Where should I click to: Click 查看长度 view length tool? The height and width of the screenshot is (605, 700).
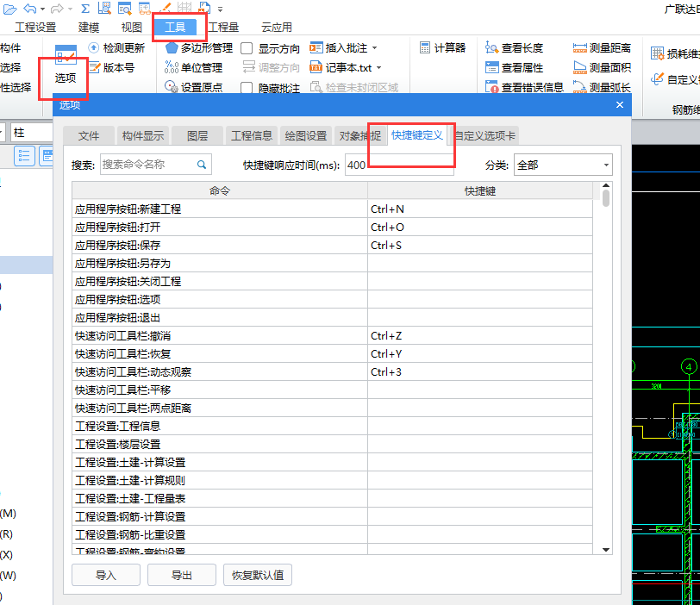(x=515, y=47)
